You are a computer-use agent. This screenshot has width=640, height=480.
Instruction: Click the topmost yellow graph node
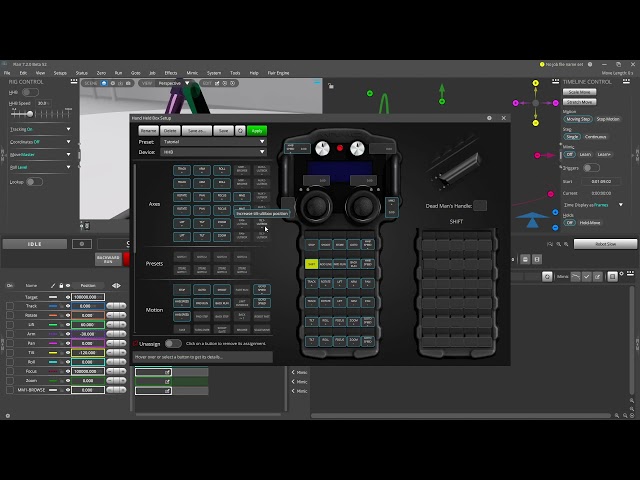click(x=536, y=83)
